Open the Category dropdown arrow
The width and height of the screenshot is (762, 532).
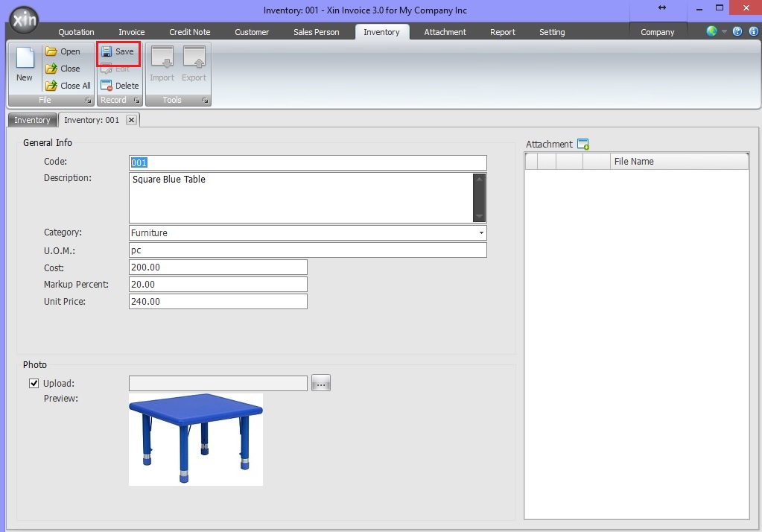(x=481, y=233)
